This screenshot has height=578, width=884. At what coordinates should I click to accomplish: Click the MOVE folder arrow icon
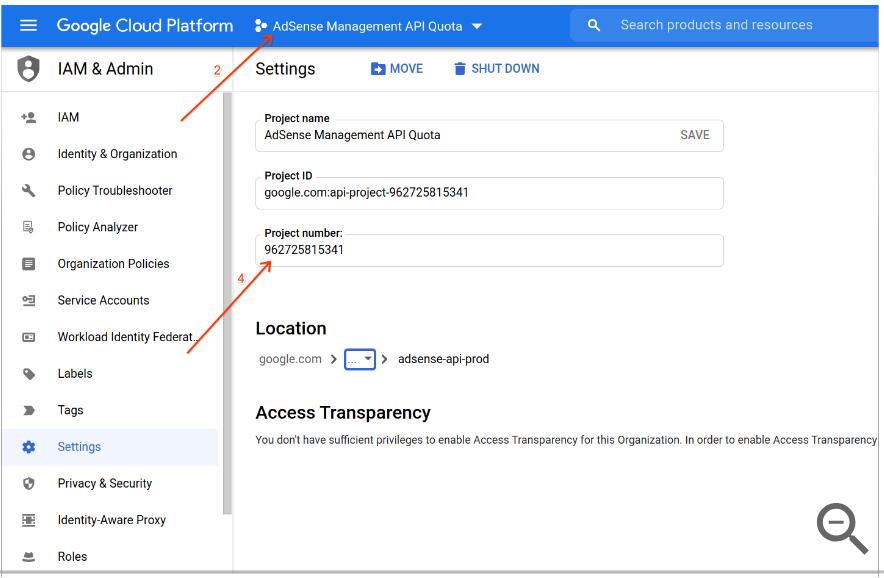378,69
